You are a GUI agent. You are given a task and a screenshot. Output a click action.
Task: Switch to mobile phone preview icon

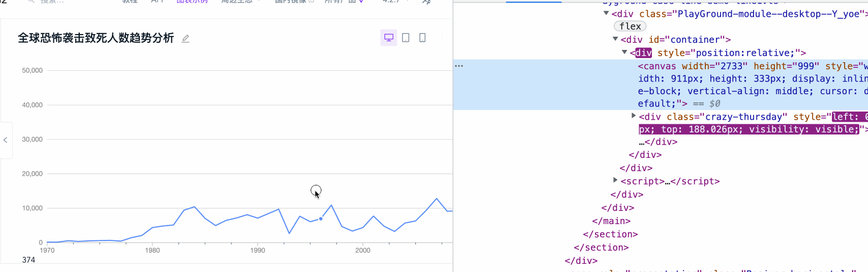[x=423, y=38]
